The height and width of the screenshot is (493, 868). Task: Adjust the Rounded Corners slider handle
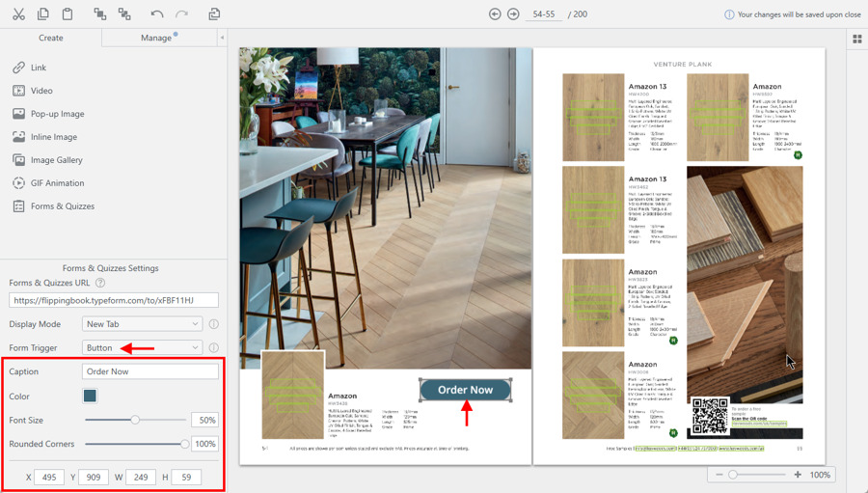pos(184,444)
